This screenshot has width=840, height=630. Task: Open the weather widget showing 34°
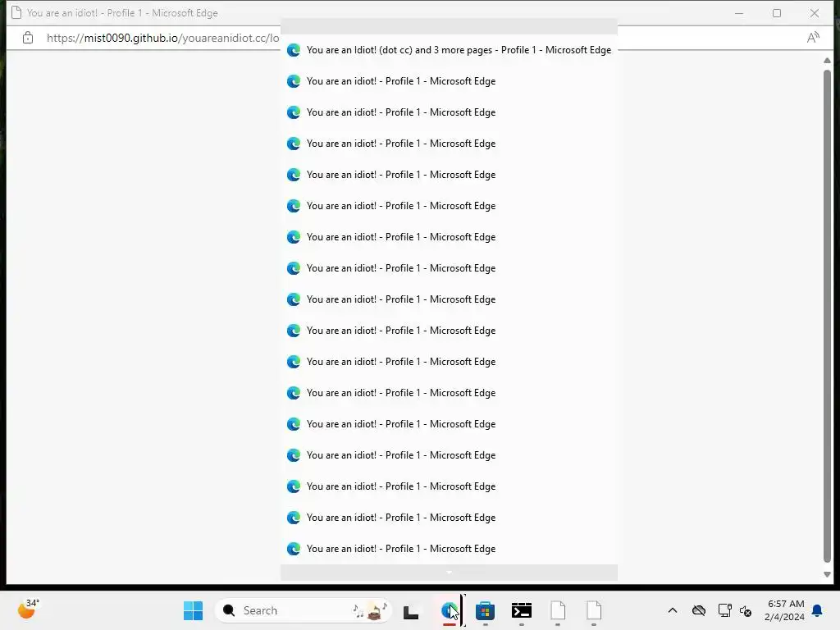(28, 609)
